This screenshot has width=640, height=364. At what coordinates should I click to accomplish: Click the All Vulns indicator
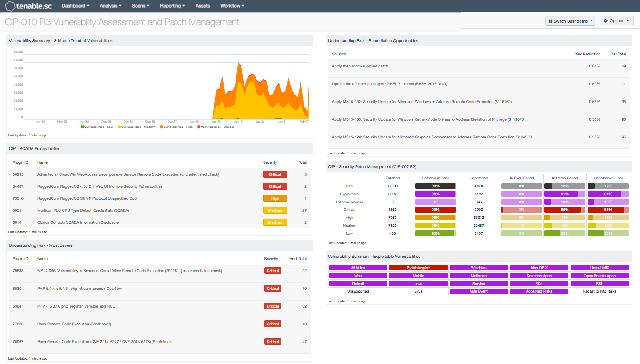(358, 268)
